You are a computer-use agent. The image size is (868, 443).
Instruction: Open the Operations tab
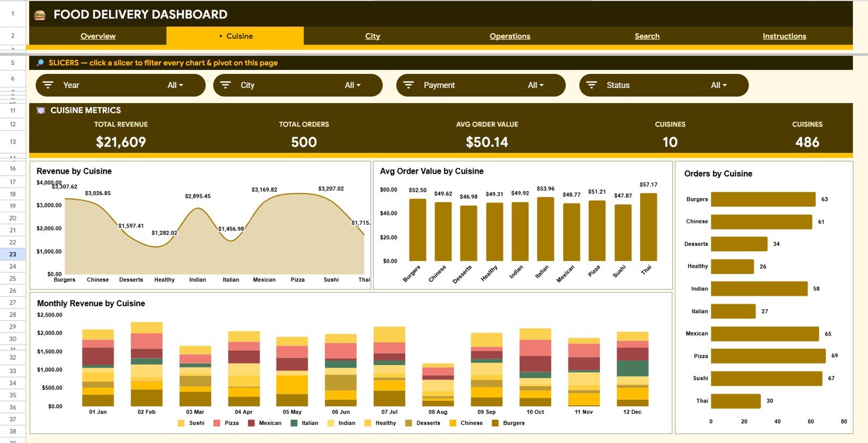(x=510, y=36)
